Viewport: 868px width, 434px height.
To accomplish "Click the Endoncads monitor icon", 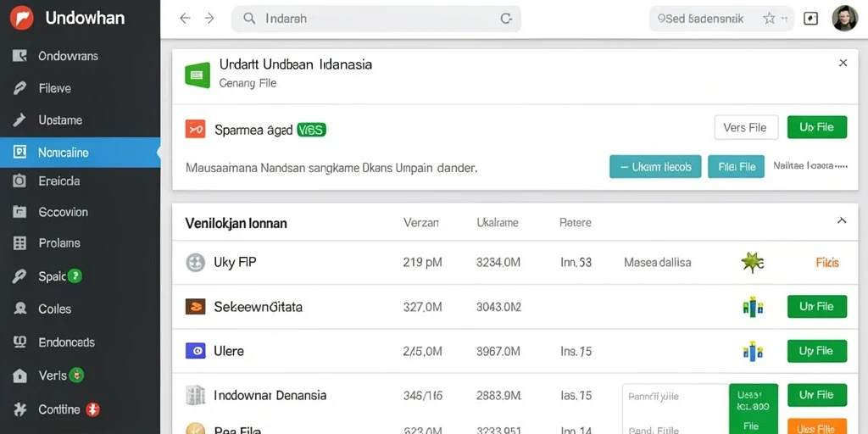I will tap(20, 342).
